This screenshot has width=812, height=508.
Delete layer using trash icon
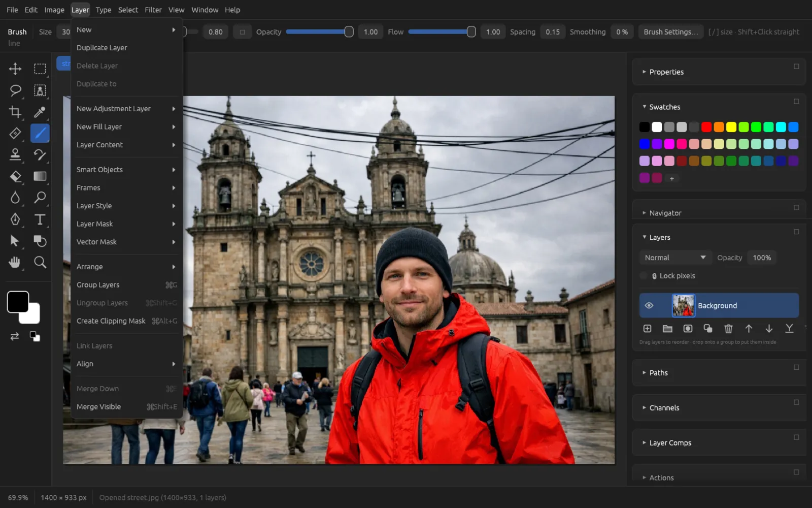click(x=728, y=329)
